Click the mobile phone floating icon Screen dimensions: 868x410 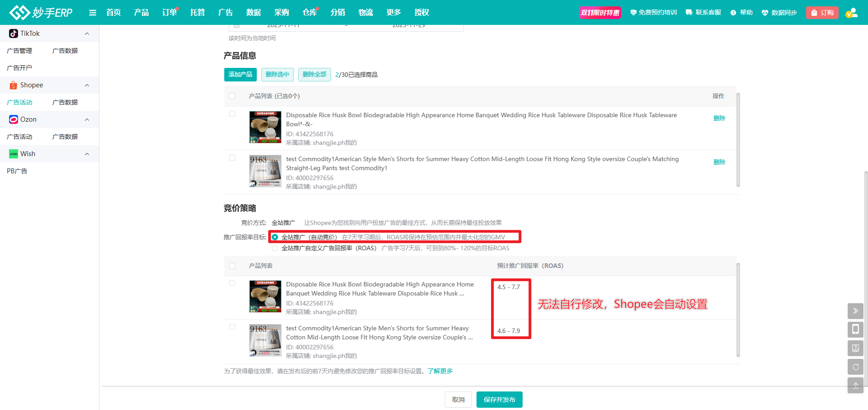click(x=855, y=329)
